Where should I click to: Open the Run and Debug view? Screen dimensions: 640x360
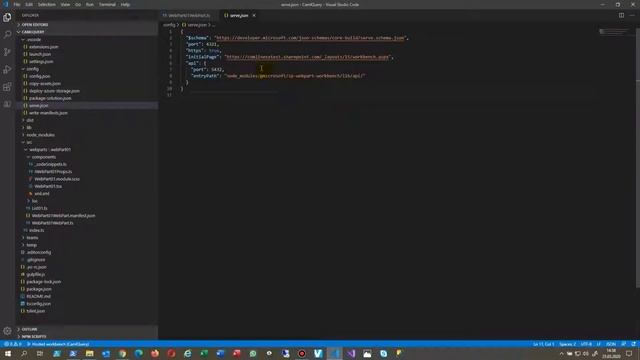[7, 69]
